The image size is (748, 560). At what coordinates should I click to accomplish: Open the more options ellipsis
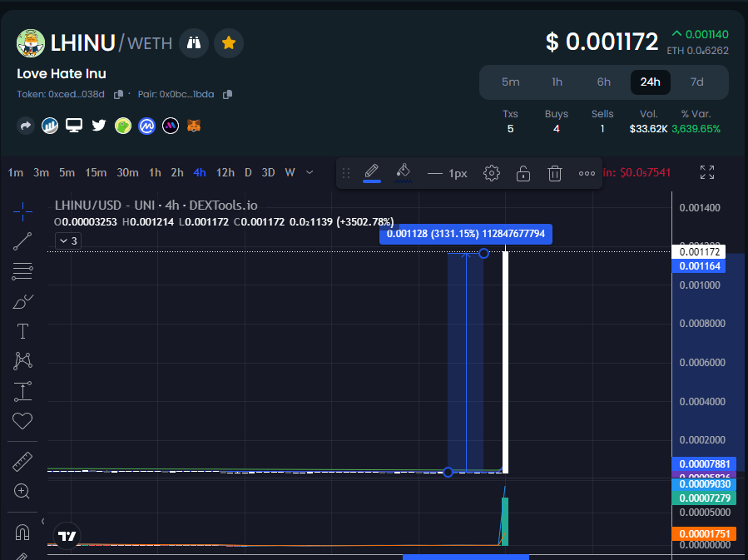[587, 173]
